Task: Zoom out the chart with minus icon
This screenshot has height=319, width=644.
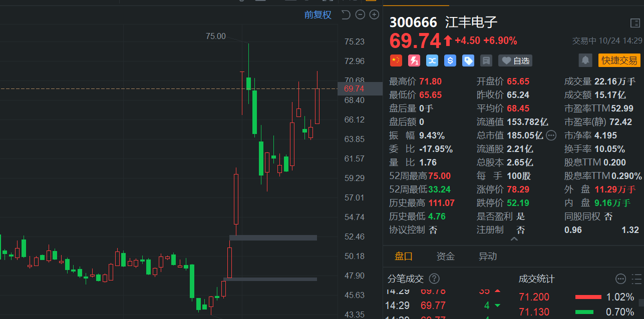Action: click(360, 14)
